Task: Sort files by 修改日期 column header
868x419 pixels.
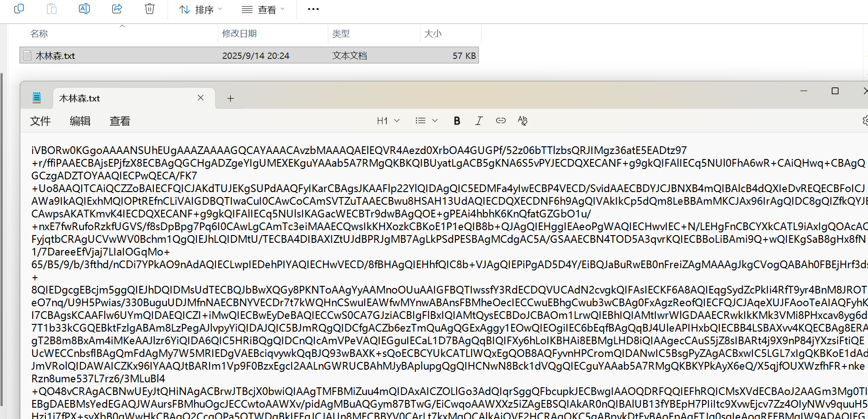Action: point(239,34)
